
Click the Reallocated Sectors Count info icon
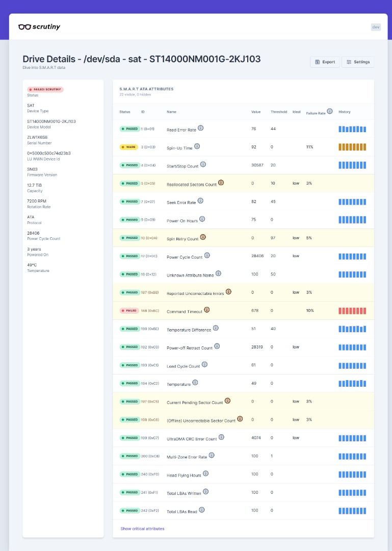click(x=221, y=182)
